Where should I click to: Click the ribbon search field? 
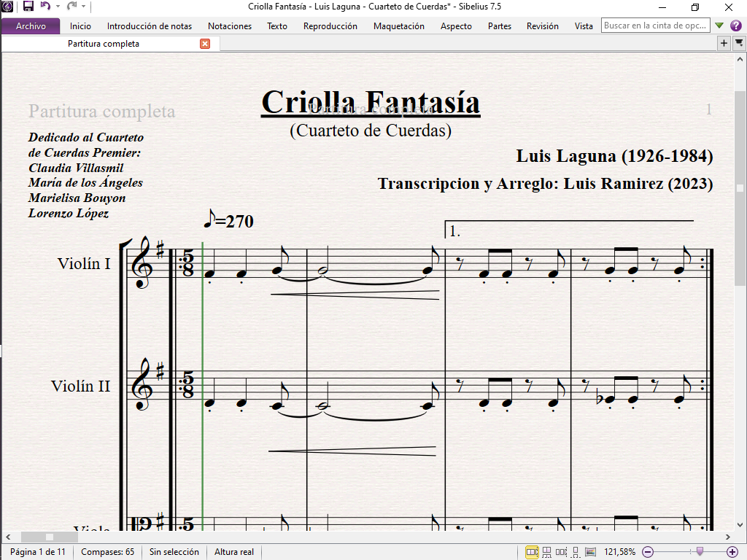click(656, 26)
